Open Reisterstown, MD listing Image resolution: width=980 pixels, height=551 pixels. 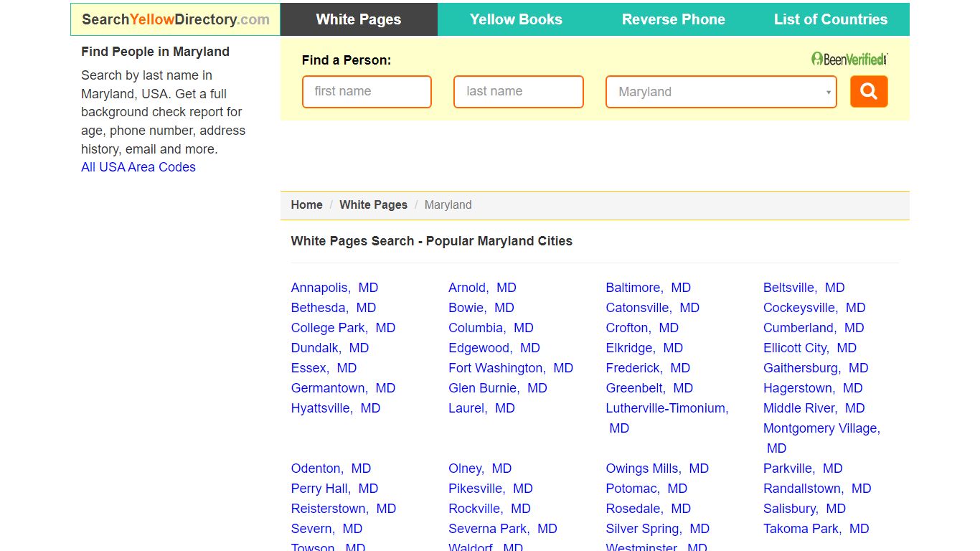click(344, 509)
